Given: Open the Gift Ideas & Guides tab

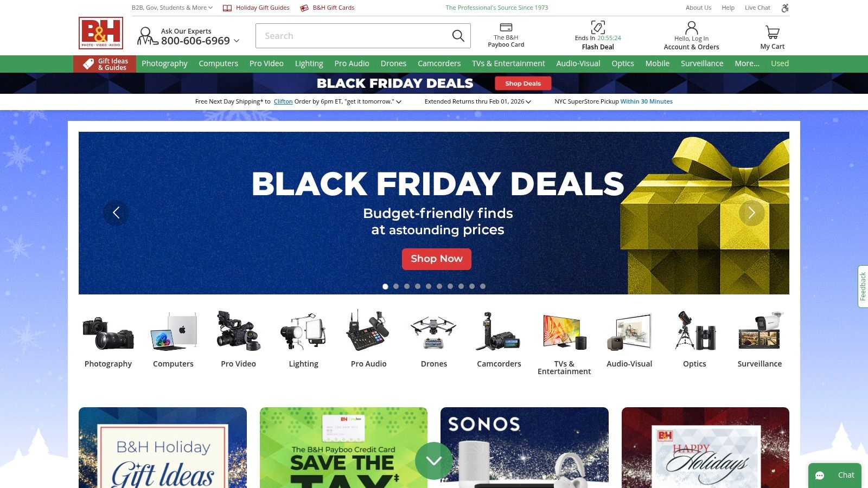Looking at the screenshot, I should coord(105,64).
